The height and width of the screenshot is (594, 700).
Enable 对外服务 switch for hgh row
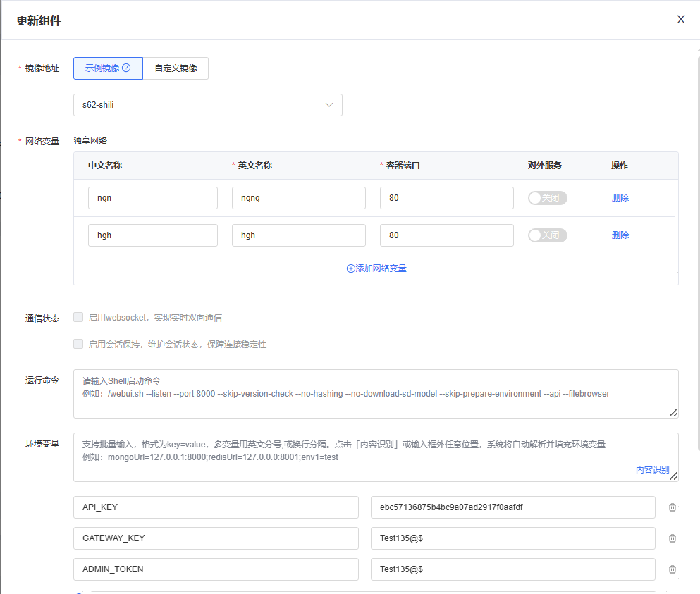(547, 235)
